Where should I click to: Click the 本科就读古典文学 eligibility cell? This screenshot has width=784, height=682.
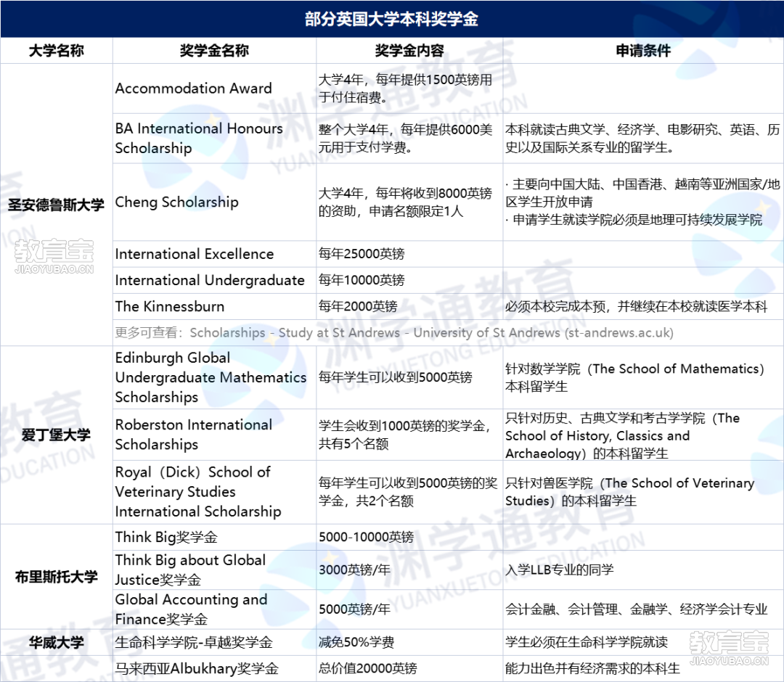click(642, 139)
